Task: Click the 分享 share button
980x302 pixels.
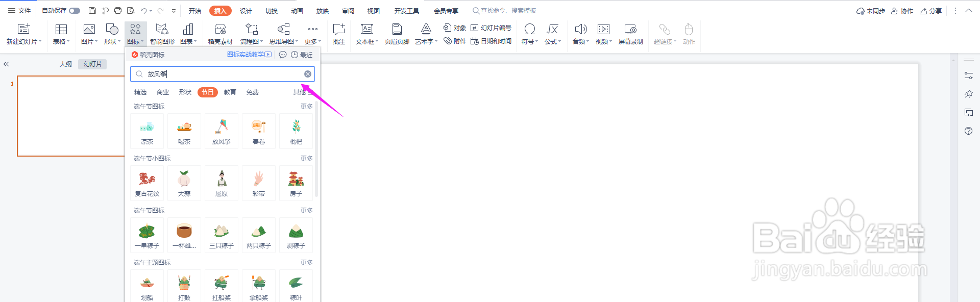Action: [931, 11]
